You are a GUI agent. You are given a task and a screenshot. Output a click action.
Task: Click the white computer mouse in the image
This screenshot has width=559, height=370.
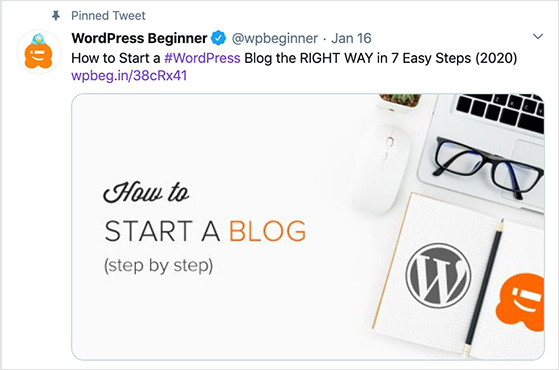(x=381, y=168)
